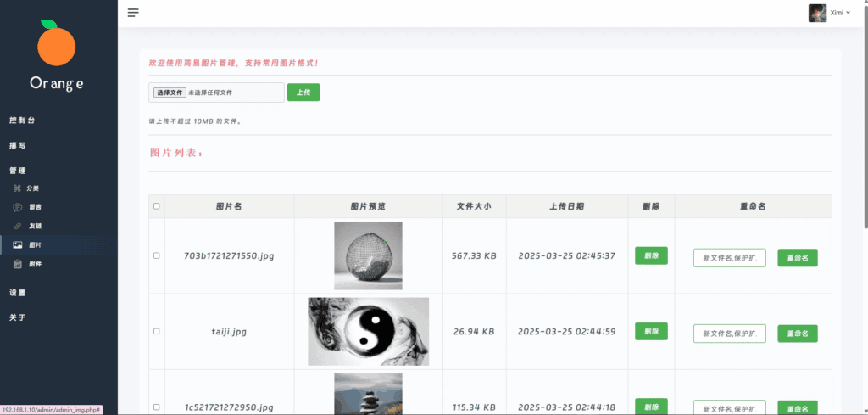Focus the new filename field for taiji.jpg
Screen dimensions: 868x415
click(x=730, y=334)
